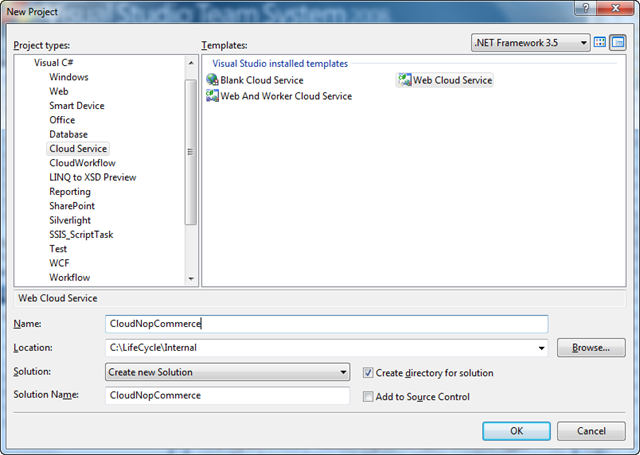
Task: Click Visual Studio installed templates header
Action: pyautogui.click(x=280, y=63)
